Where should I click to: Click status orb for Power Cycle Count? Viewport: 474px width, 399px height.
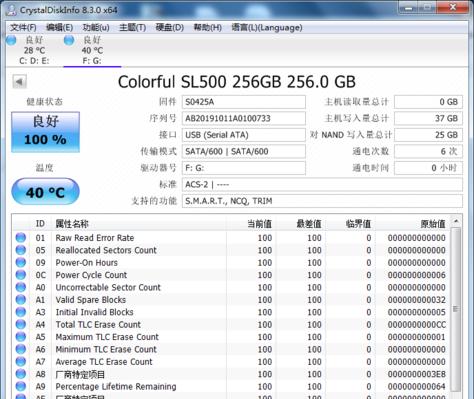[21, 275]
